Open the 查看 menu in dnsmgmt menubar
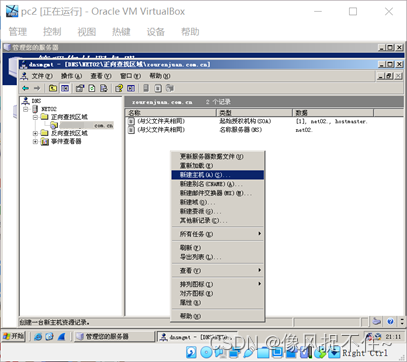The width and height of the screenshot is (407, 362). click(101, 76)
